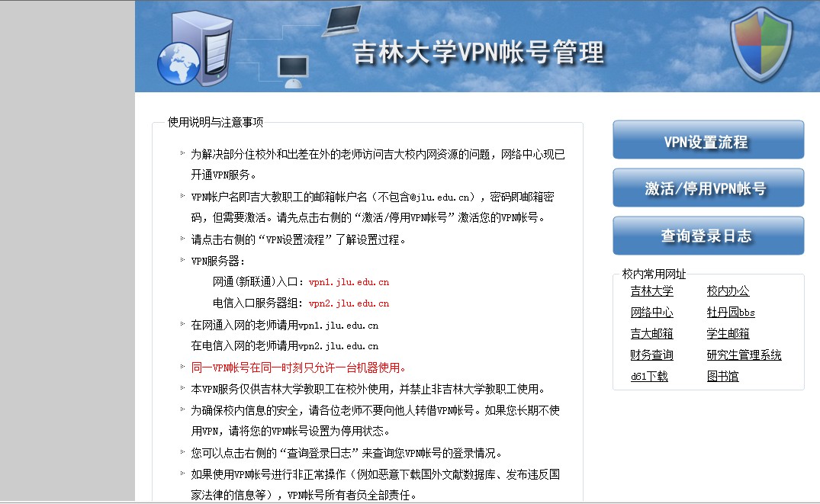Viewport: 820px width, 504px height.
Task: Go to 校内办公 link
Action: click(728, 291)
